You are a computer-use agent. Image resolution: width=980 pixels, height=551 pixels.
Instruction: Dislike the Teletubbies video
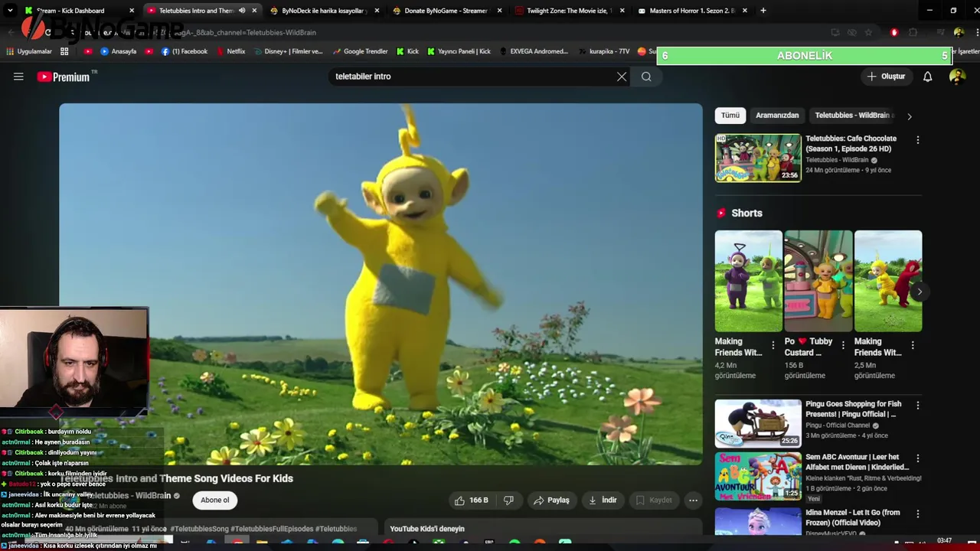pos(508,500)
